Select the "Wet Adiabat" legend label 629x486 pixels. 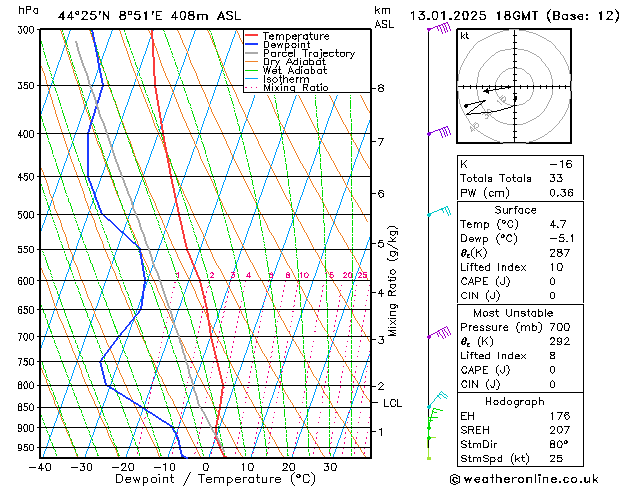point(295,71)
